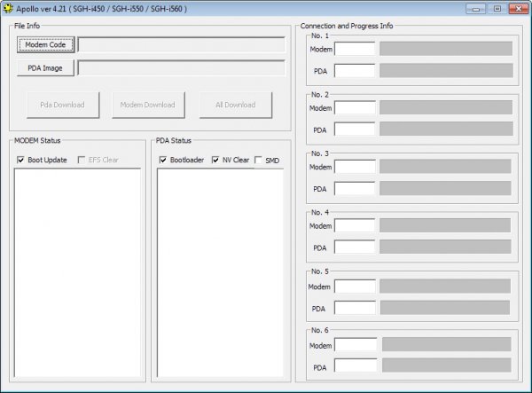
Task: Click the Modem Code button
Action: [45, 44]
